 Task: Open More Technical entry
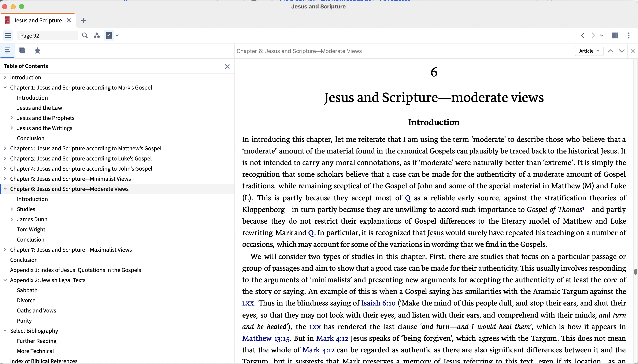[x=35, y=351]
